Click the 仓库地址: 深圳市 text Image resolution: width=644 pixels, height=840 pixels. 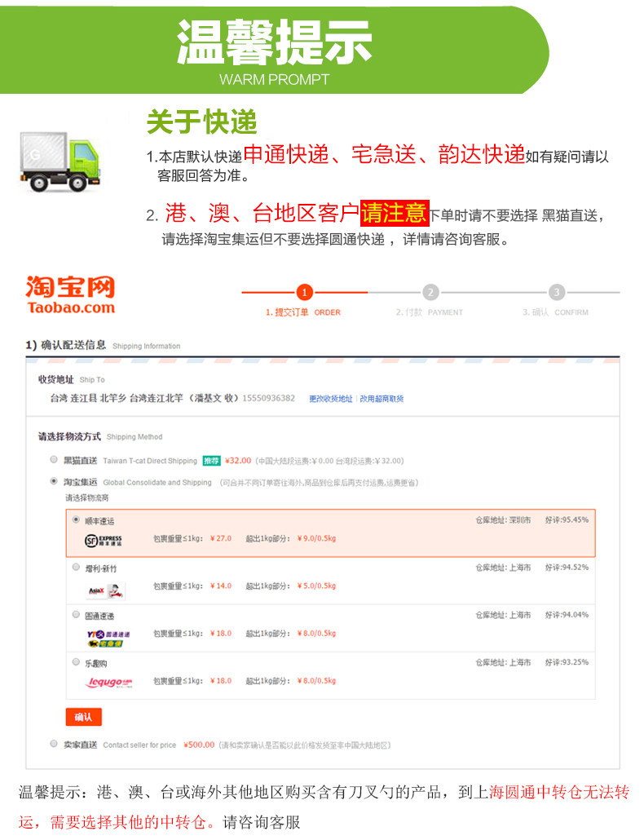[503, 519]
